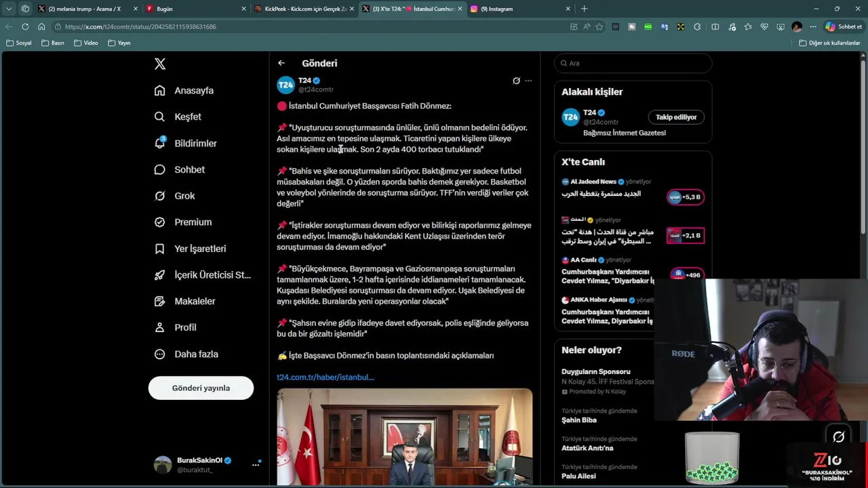
Task: Click BurakSakinOl profile avatar
Action: tap(163, 464)
